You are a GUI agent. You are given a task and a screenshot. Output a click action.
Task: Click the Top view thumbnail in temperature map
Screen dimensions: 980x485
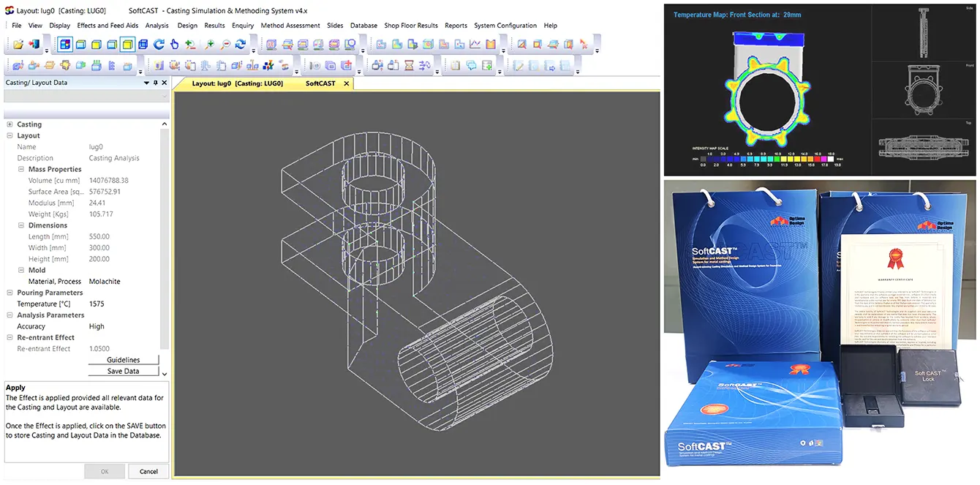tap(924, 147)
